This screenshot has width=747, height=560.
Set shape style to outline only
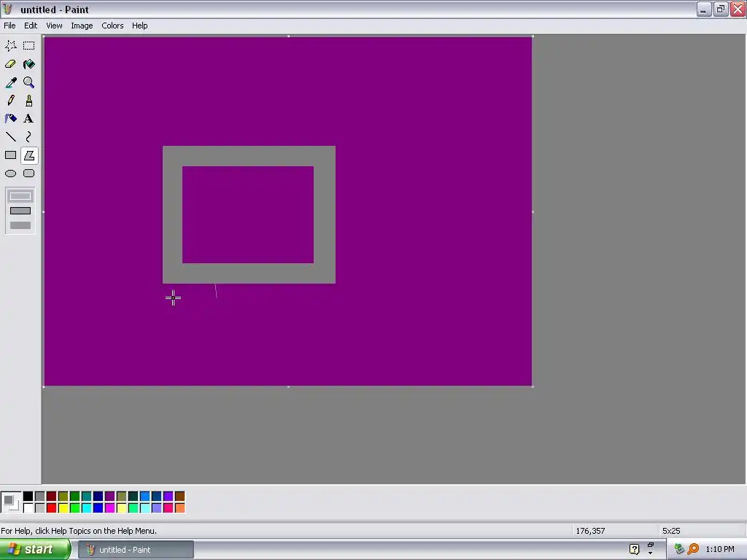click(x=20, y=195)
